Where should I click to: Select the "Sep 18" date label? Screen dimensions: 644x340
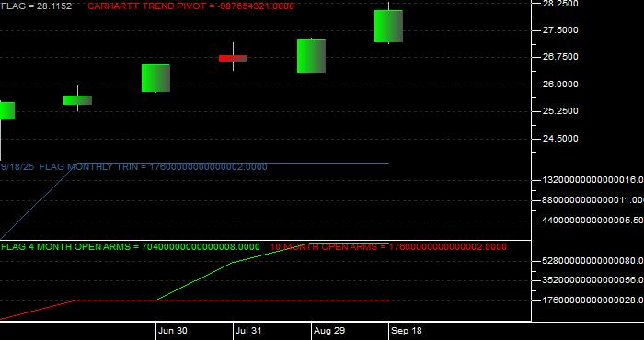pos(407,331)
